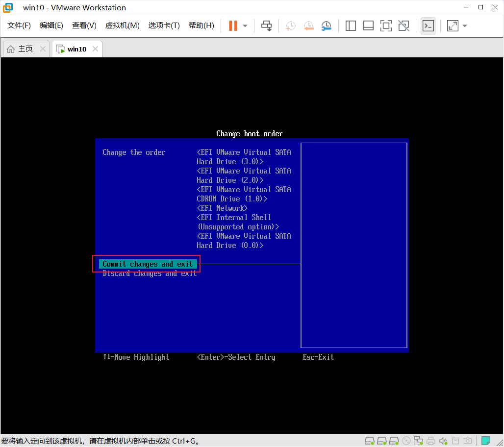Maximize the VMware Workstation window
Viewport: 504px width, 447px height.
coord(481,7)
